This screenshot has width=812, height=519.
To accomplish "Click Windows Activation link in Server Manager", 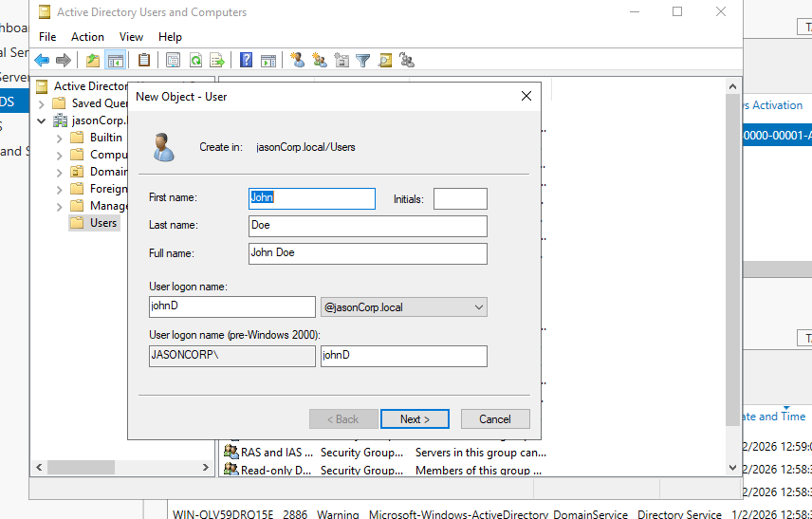I will pos(774,105).
